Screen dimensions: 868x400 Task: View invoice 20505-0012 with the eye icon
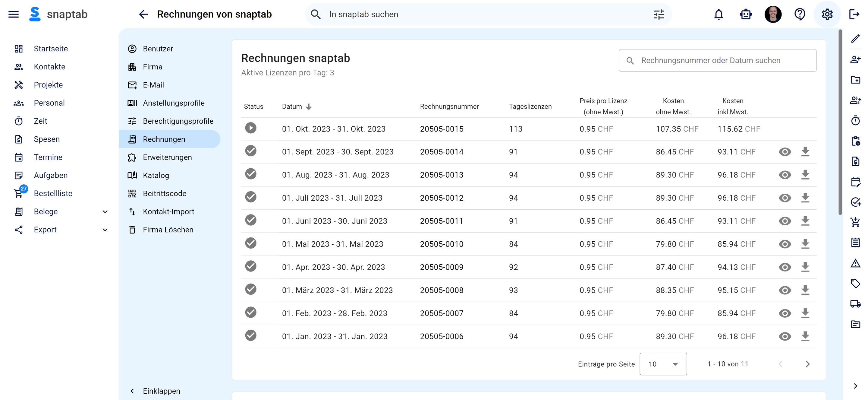785,198
